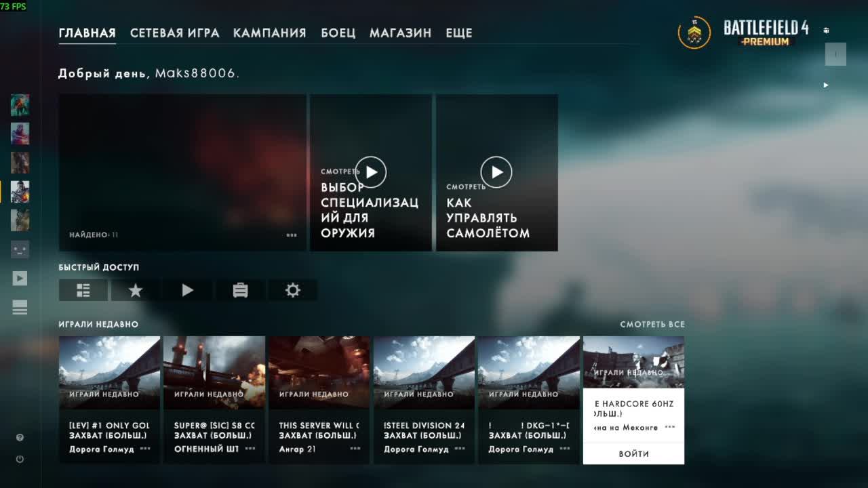Open options dots on the !STEEL DIVISION server
Image resolution: width=868 pixels, height=488 pixels.
point(460,449)
